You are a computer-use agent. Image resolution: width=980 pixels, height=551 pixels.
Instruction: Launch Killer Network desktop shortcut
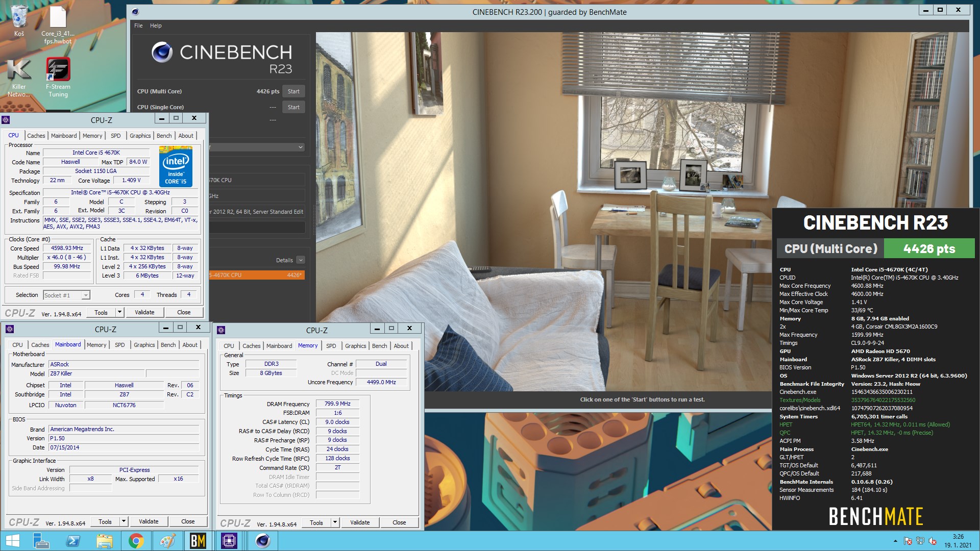pos(19,77)
